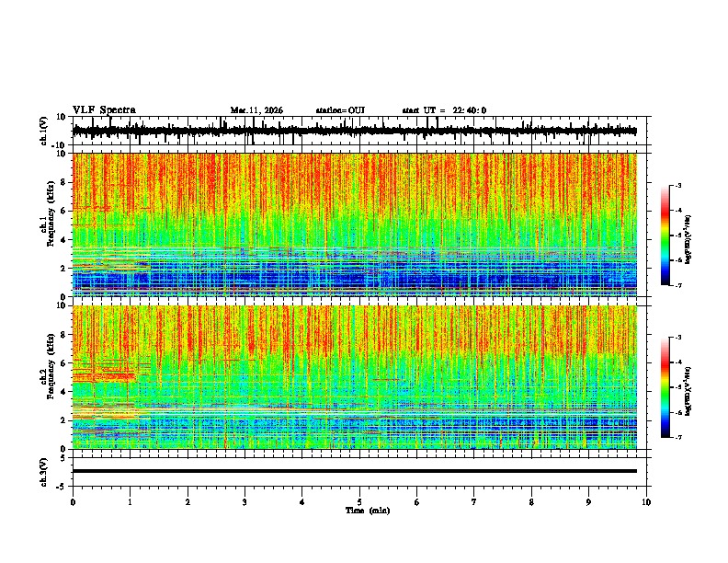Viewport: 728px width, 563px height.
Task: Click the time axis tick label "6"
Action: tap(416, 502)
